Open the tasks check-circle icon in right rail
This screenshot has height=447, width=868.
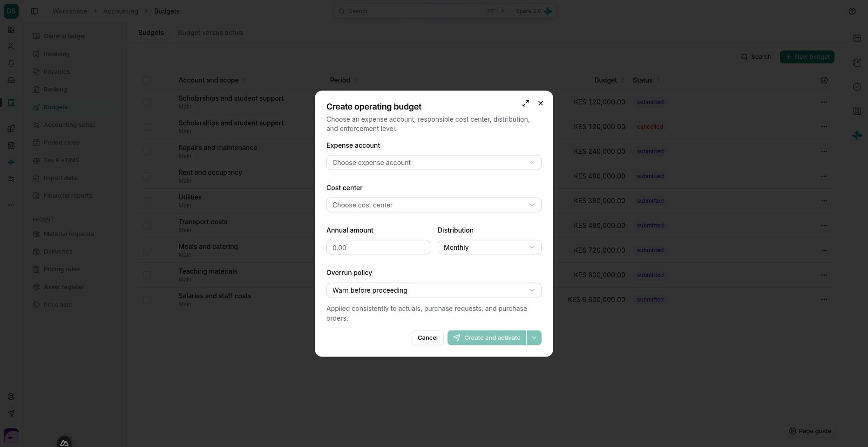[857, 87]
